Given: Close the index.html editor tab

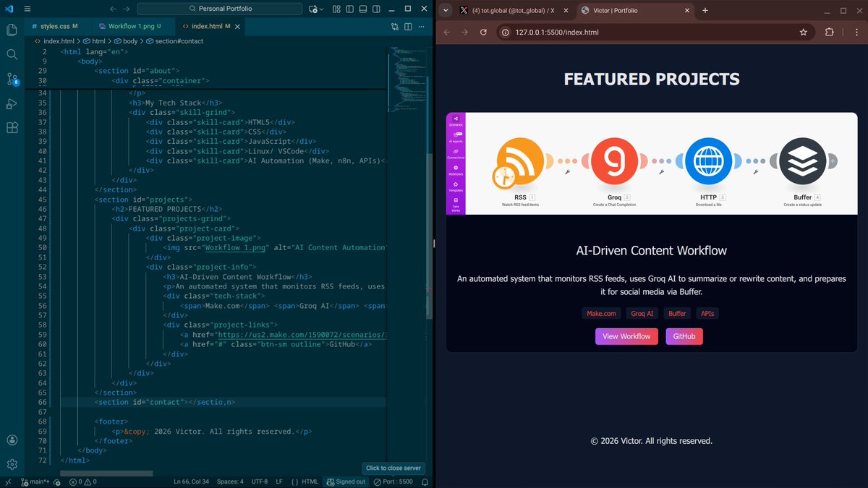Looking at the screenshot, I should (239, 26).
